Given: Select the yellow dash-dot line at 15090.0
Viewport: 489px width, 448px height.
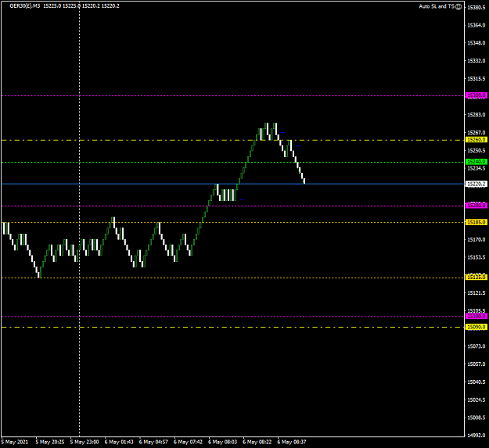Looking at the screenshot, I should coord(232,327).
